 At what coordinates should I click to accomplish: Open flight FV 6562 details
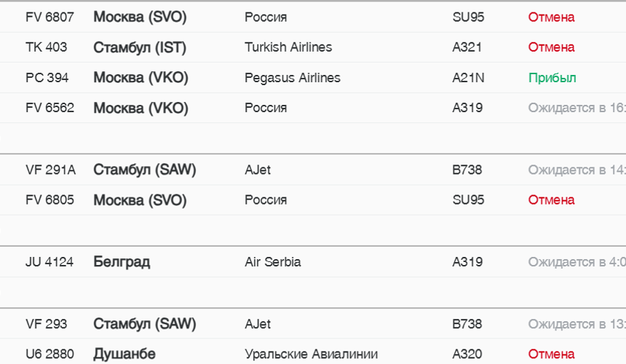click(49, 108)
